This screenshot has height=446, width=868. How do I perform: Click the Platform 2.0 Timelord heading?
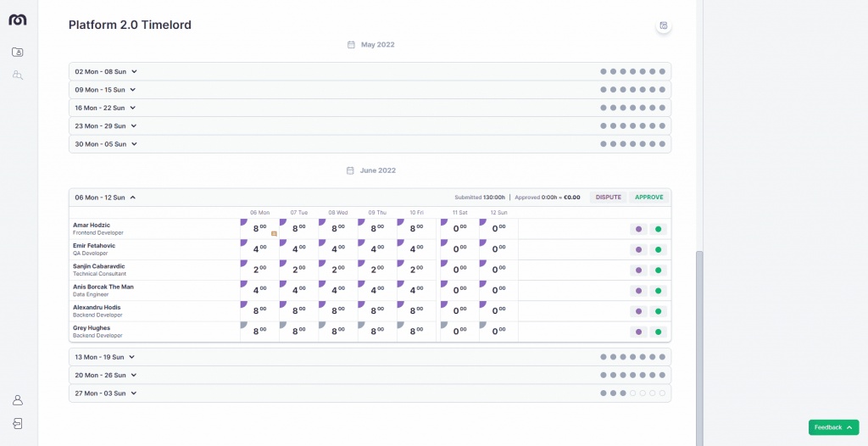(130, 25)
